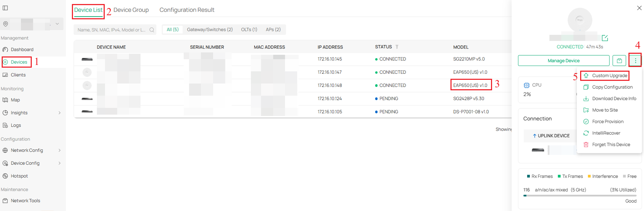Sort by DEVICE NAME column header
The width and height of the screenshot is (644, 211).
[111, 47]
